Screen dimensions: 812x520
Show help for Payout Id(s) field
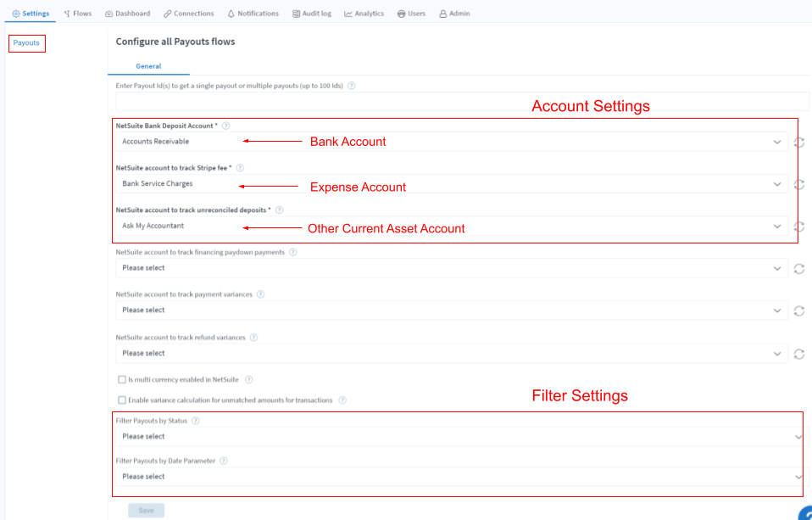352,86
